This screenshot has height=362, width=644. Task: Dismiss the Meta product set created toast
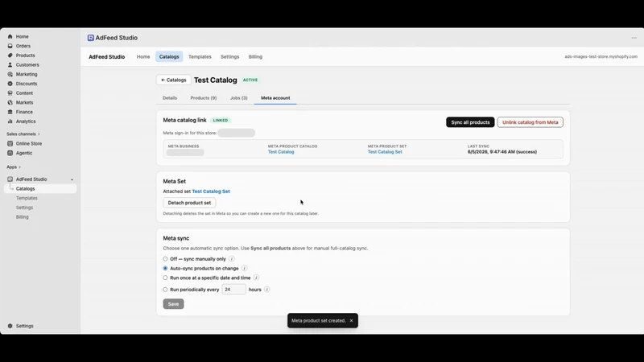pos(351,320)
